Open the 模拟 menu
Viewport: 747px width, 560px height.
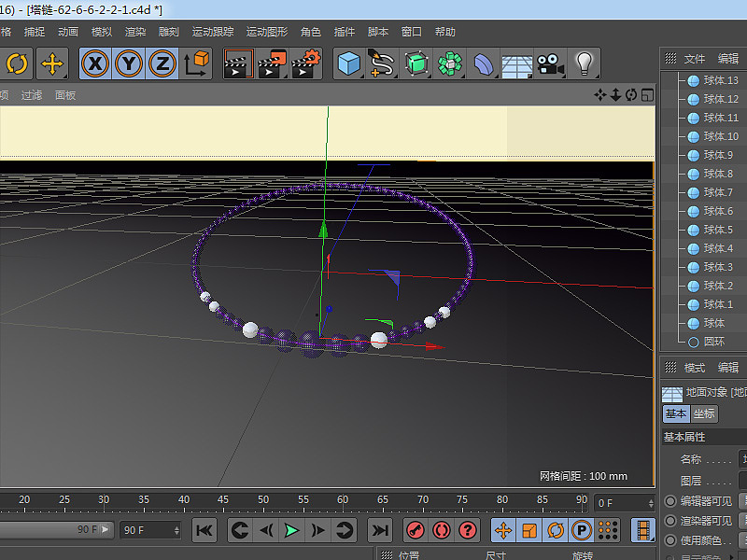point(102,32)
